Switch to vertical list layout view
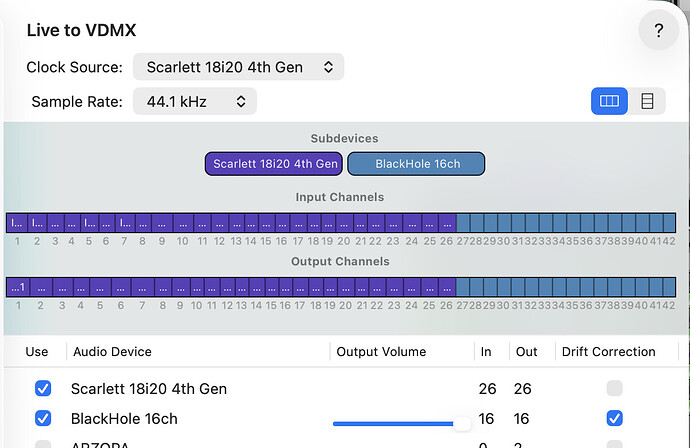The height and width of the screenshot is (448, 690). coord(647,101)
